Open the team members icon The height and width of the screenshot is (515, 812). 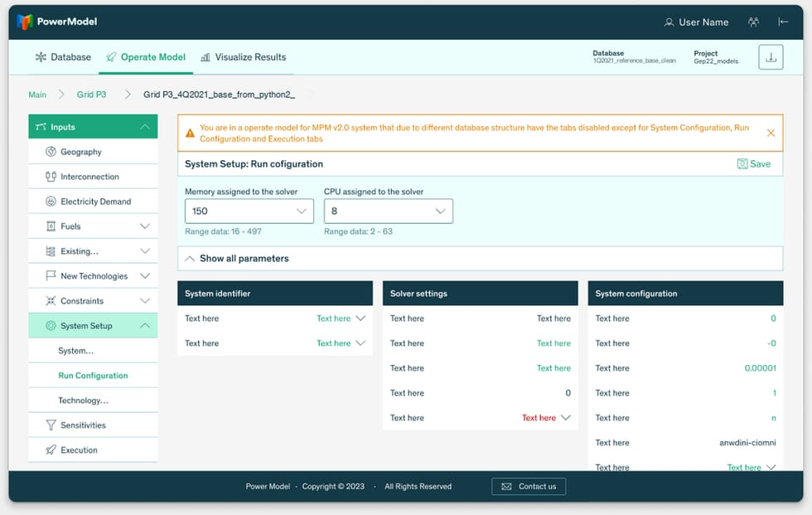753,22
